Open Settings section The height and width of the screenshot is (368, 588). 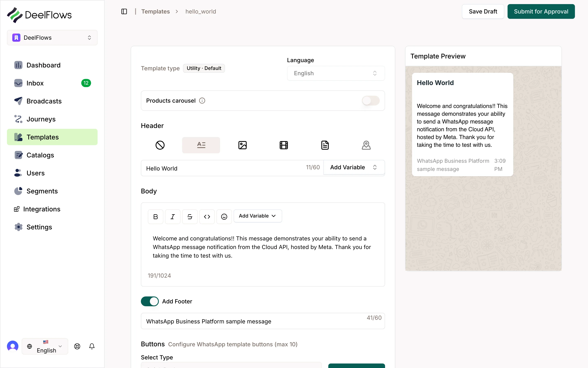pos(52,227)
